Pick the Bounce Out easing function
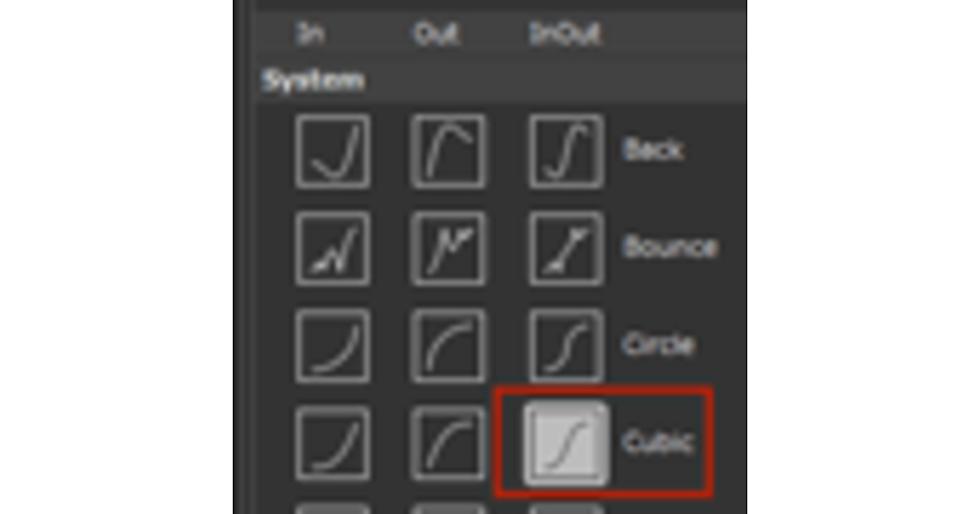 [448, 249]
